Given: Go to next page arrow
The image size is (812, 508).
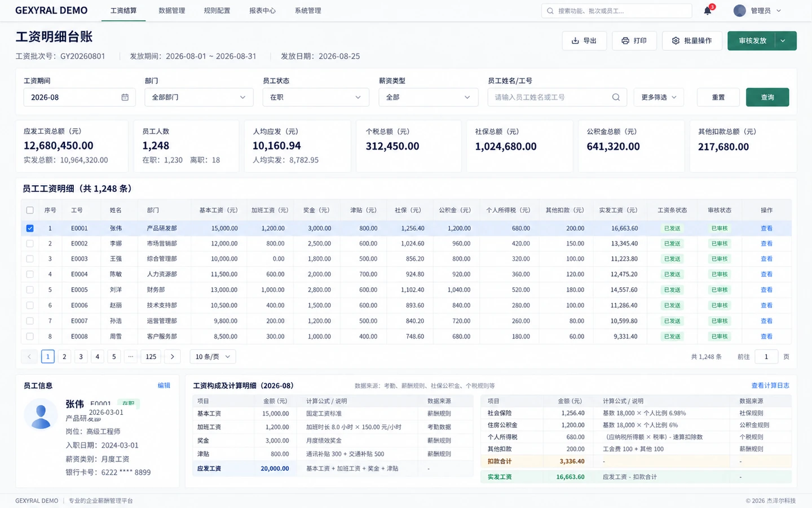Looking at the screenshot, I should tap(173, 357).
